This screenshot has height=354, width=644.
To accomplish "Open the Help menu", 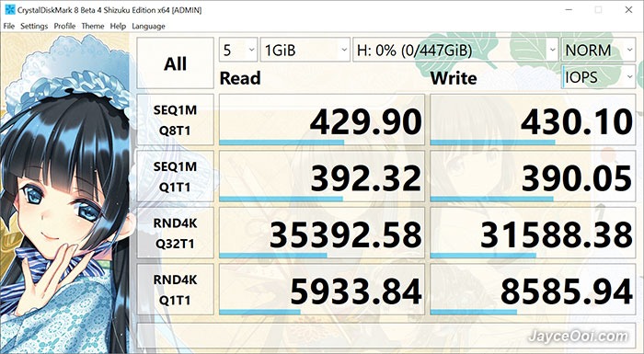I will (118, 26).
